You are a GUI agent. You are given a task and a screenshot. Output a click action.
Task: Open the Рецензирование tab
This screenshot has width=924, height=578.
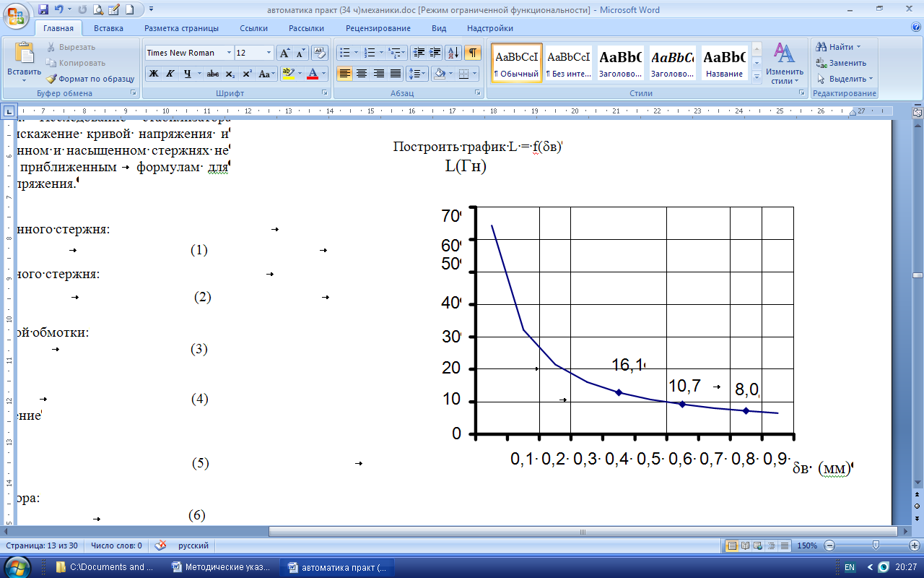point(378,28)
